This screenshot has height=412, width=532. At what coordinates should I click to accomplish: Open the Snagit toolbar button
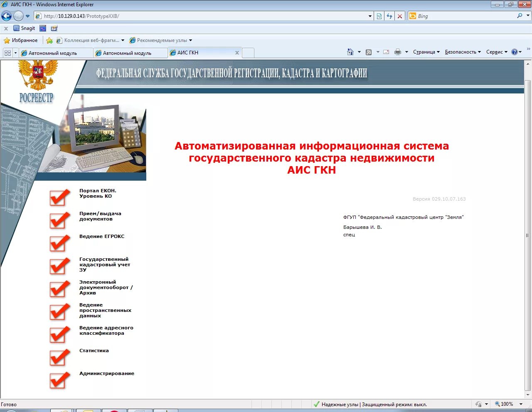point(24,28)
